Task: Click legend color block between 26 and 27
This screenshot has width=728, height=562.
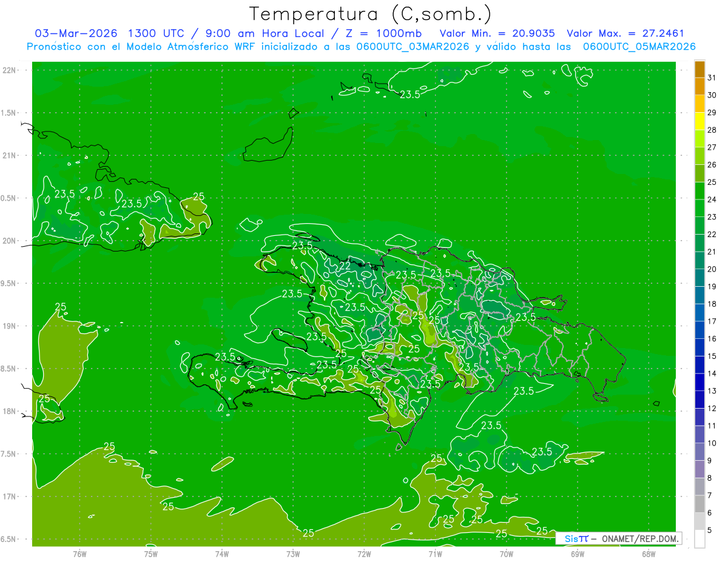Action: [699, 156]
